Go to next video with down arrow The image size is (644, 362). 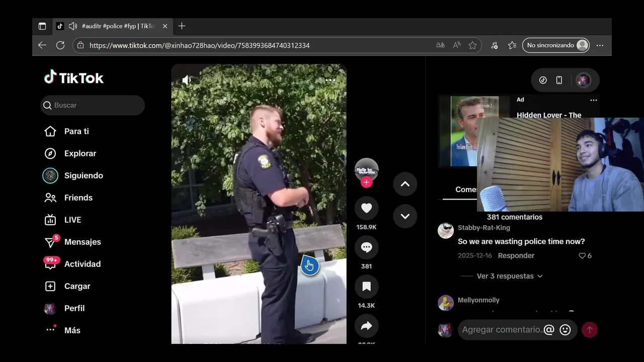[405, 216]
